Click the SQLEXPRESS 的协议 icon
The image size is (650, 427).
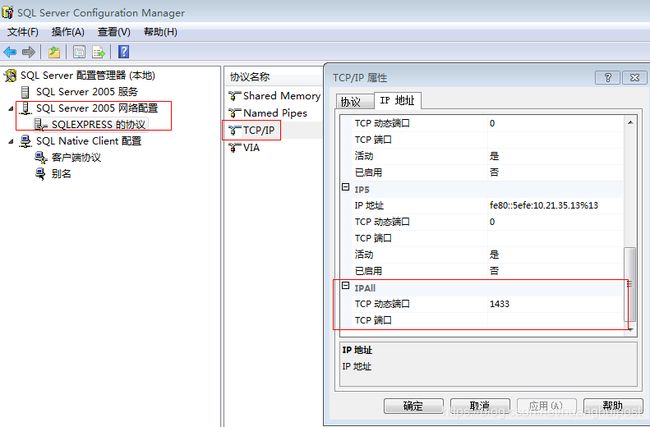pyautogui.click(x=41, y=124)
